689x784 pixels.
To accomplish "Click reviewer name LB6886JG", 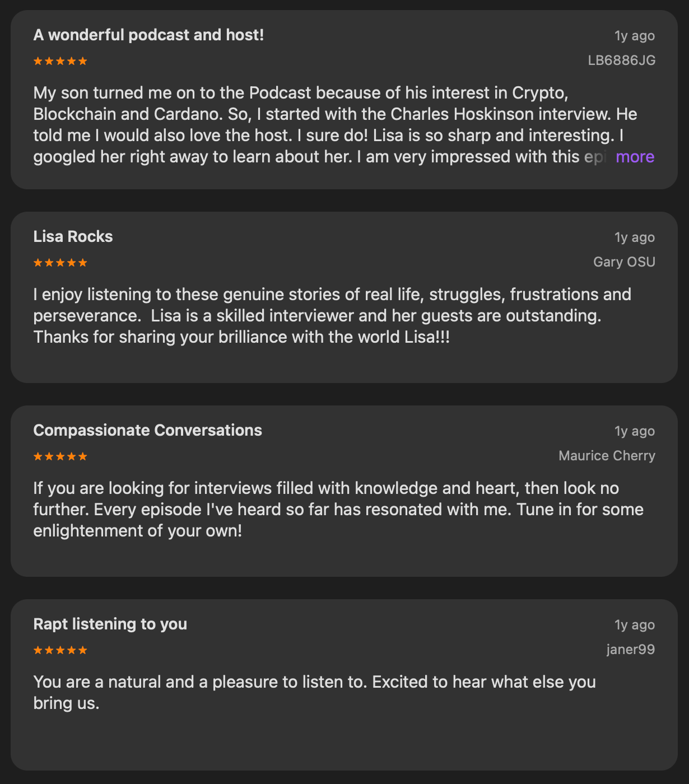I will point(621,60).
